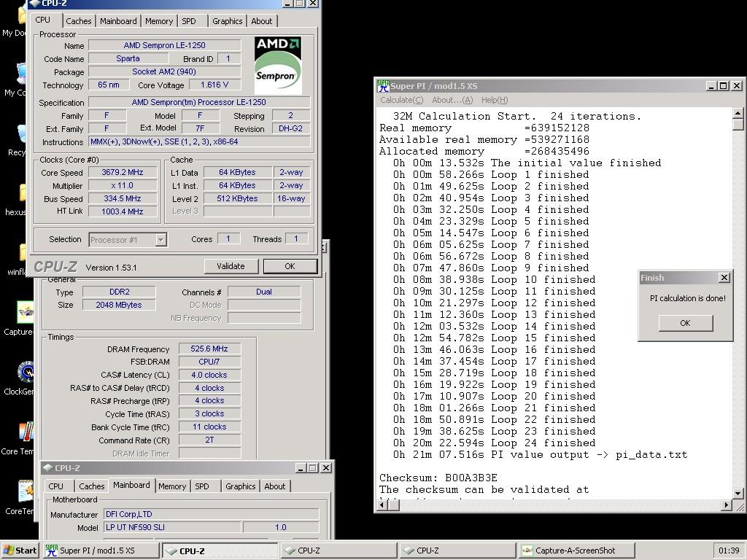
Task: Click the Command Rate value 2T
Action: [x=209, y=440]
